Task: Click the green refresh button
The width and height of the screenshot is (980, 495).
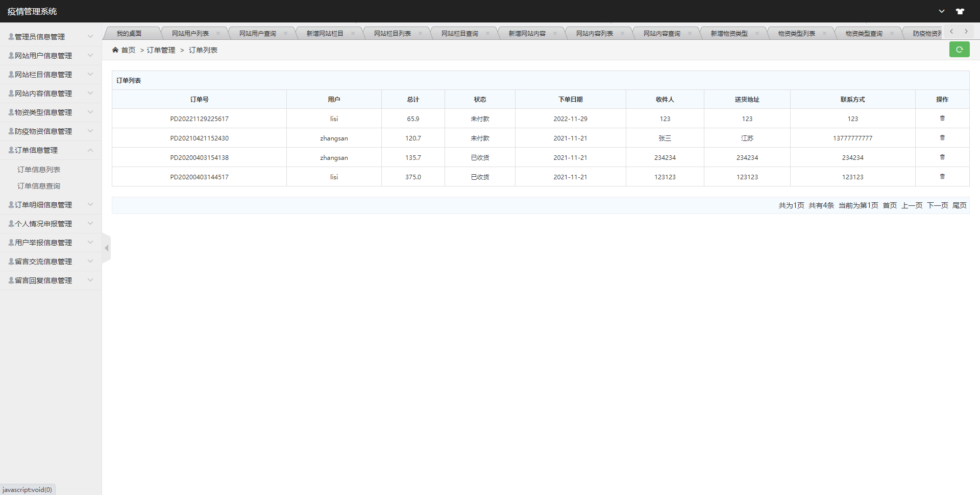Action: (959, 50)
